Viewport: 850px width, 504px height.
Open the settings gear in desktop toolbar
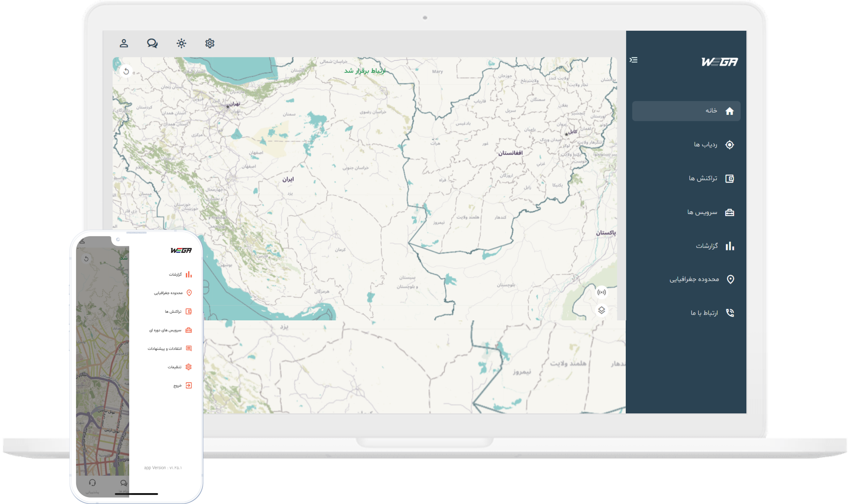pos(210,43)
